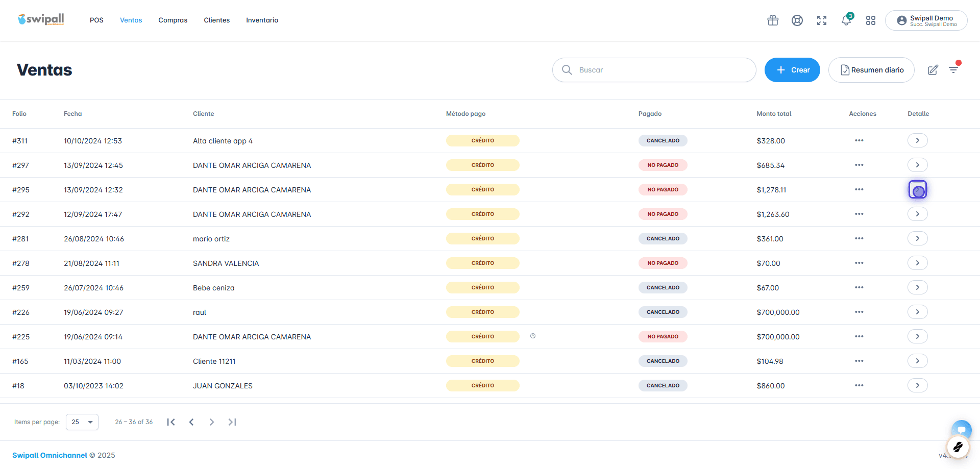Click the clock icon on sale #225
The width and height of the screenshot is (980, 469).
(533, 336)
